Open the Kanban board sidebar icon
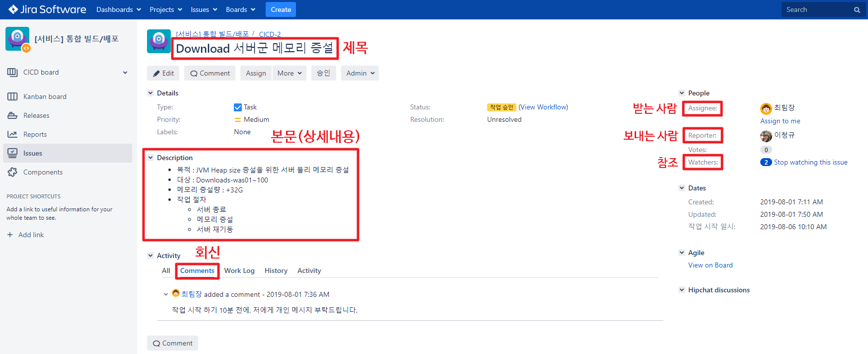The height and width of the screenshot is (354, 868). point(12,96)
